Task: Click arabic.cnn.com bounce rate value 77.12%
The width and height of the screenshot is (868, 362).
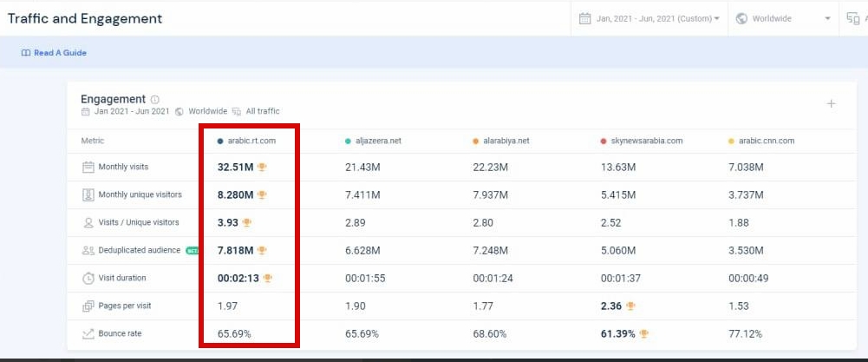Action: (x=745, y=333)
